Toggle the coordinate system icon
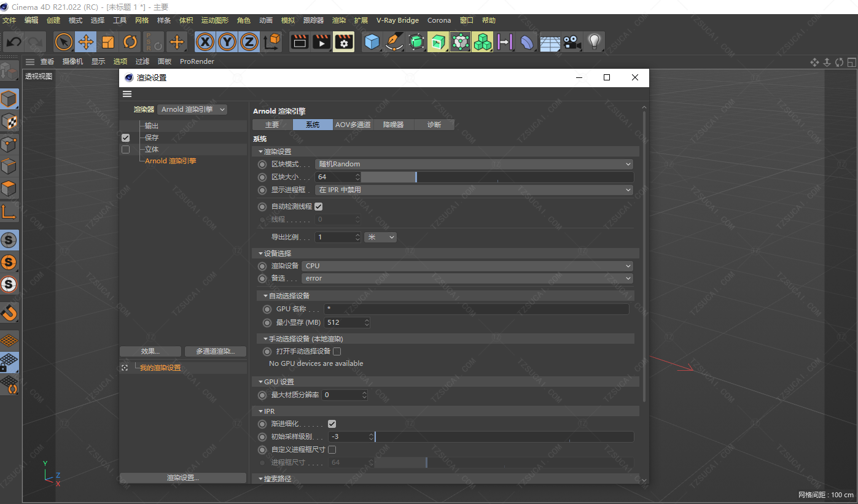The height and width of the screenshot is (504, 858). (x=271, y=42)
